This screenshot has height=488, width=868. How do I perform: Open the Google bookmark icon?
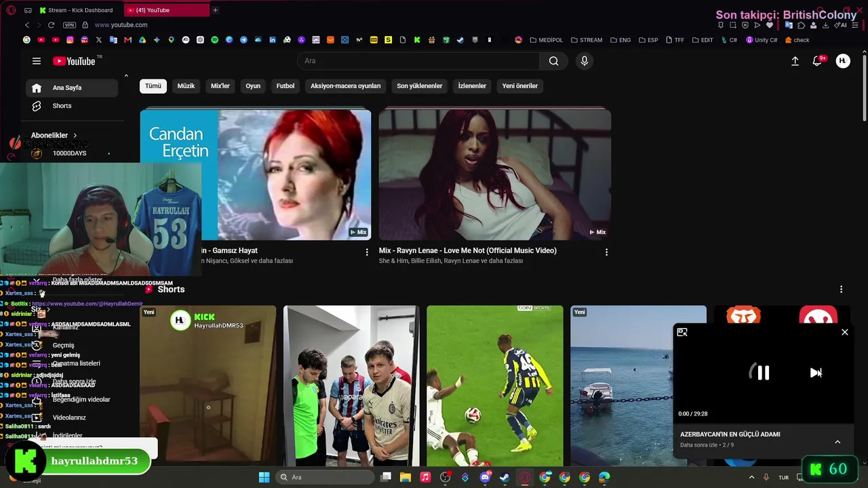click(x=26, y=40)
